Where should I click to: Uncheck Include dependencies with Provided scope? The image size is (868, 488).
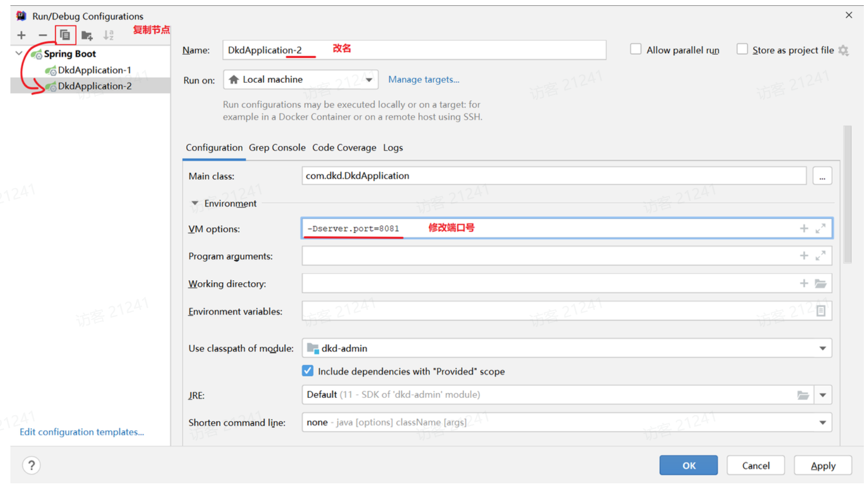pos(308,371)
